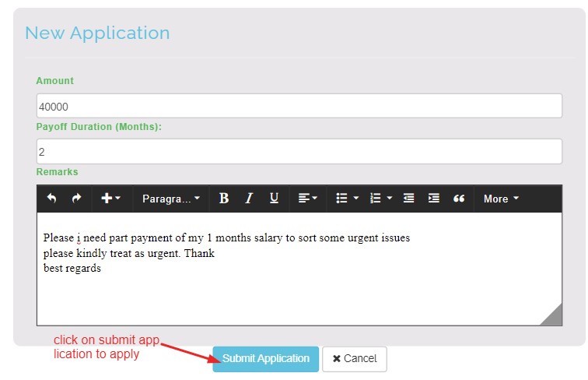
Task: Click inside the Remarks text area
Action: click(299, 269)
